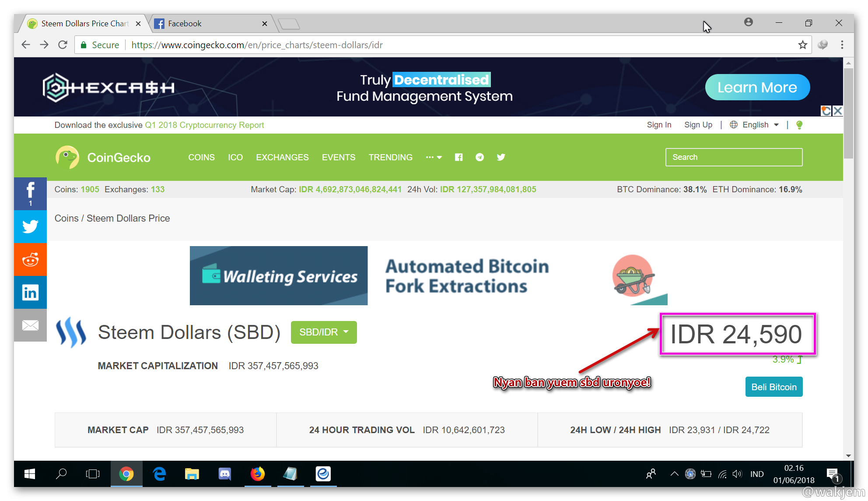Select the Steem Dollars Price Chart tab
The image size is (868, 501).
84,24
